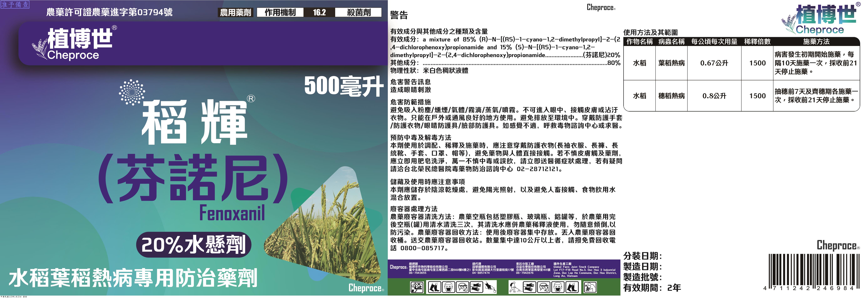Click the permit number 農藥許可證農藥進字第03794號

click(x=109, y=13)
